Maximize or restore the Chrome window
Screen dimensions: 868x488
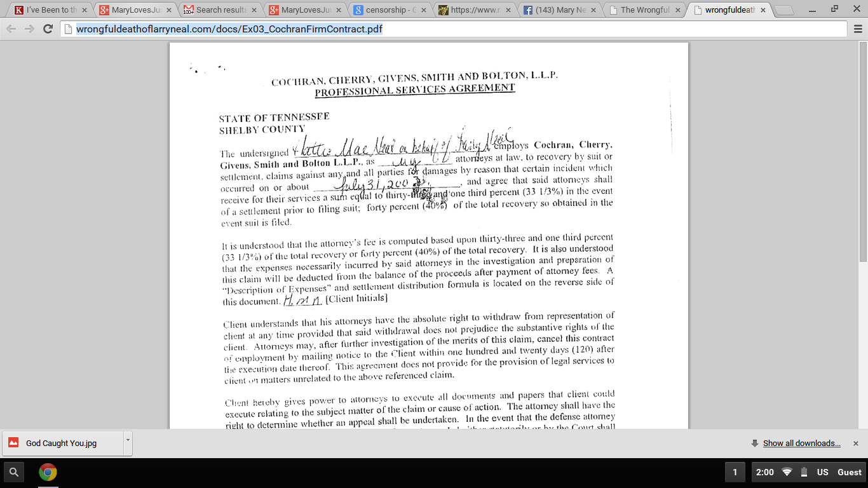coord(835,10)
